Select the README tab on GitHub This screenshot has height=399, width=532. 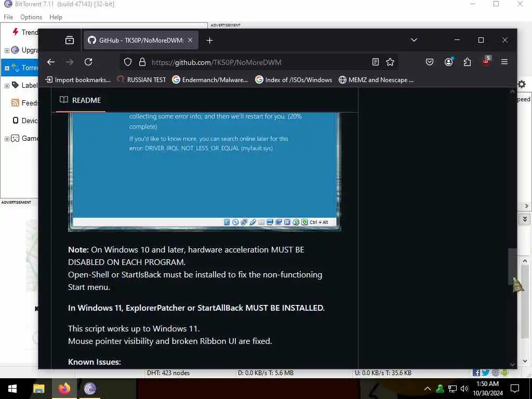point(81,100)
